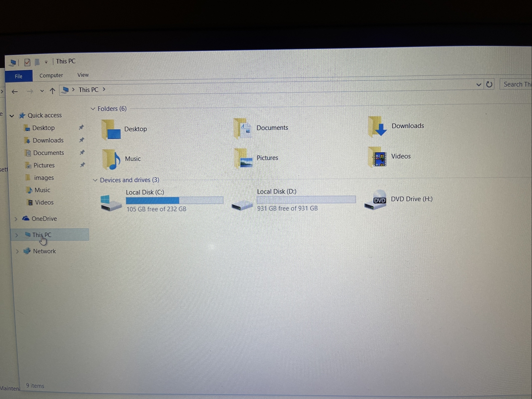
Task: Select Desktop in Quick access sidebar
Action: (44, 128)
